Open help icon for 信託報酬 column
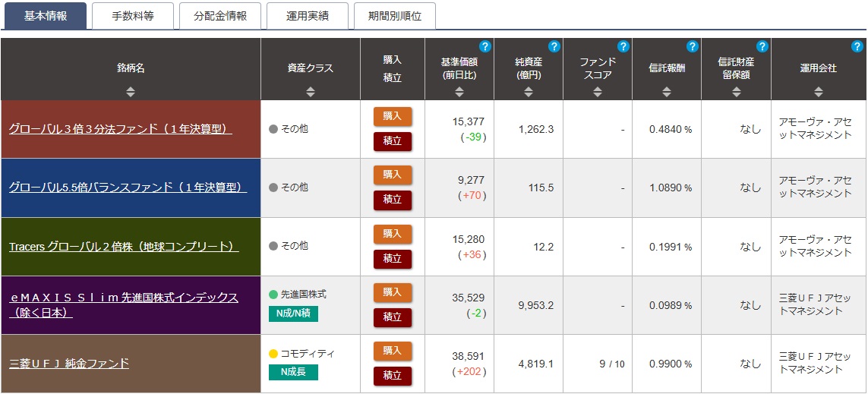This screenshot has width=868, height=394. (x=693, y=46)
